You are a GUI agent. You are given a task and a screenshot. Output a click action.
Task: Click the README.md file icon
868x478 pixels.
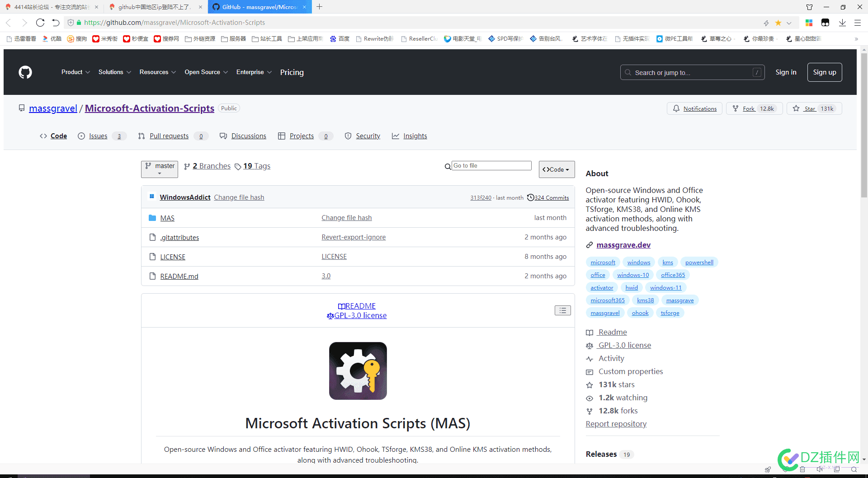point(152,276)
